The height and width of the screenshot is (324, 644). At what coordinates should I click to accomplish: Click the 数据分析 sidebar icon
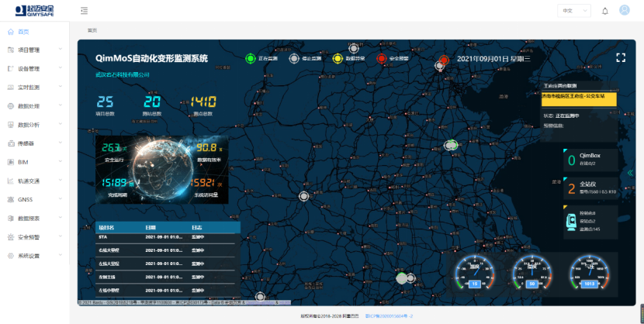[11, 125]
